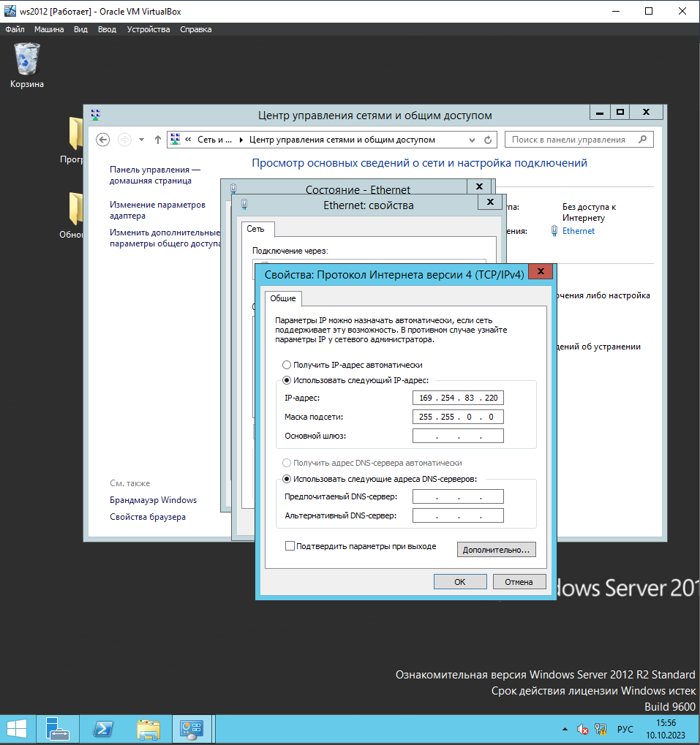Switch input language via РУС indicator
700x745 pixels.
[x=625, y=730]
